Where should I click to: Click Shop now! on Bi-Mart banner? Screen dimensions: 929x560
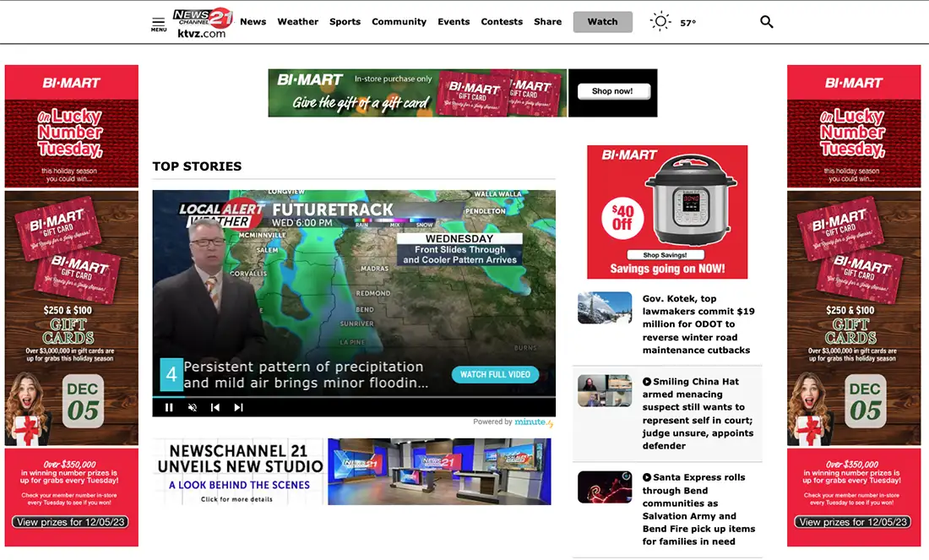[x=612, y=90]
